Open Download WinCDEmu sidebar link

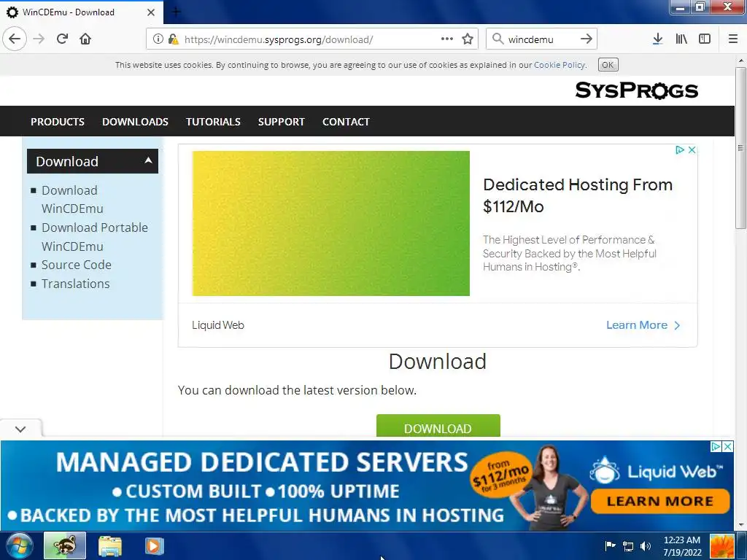click(x=72, y=200)
